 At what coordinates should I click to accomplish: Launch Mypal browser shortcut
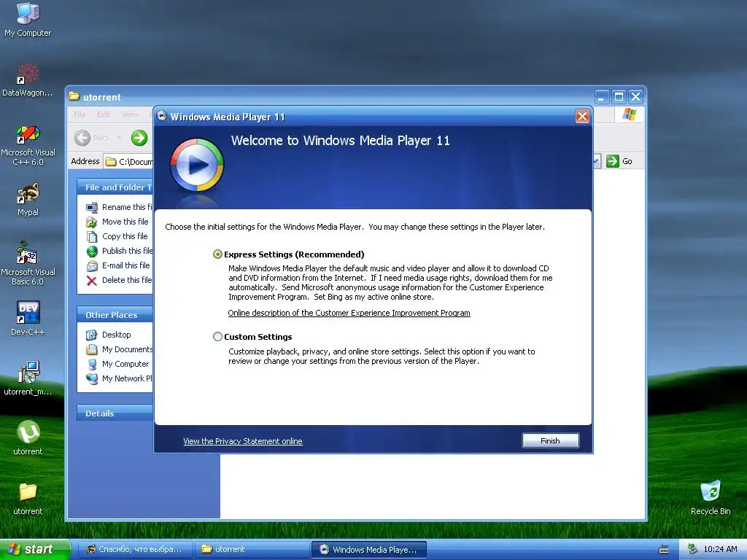click(28, 200)
